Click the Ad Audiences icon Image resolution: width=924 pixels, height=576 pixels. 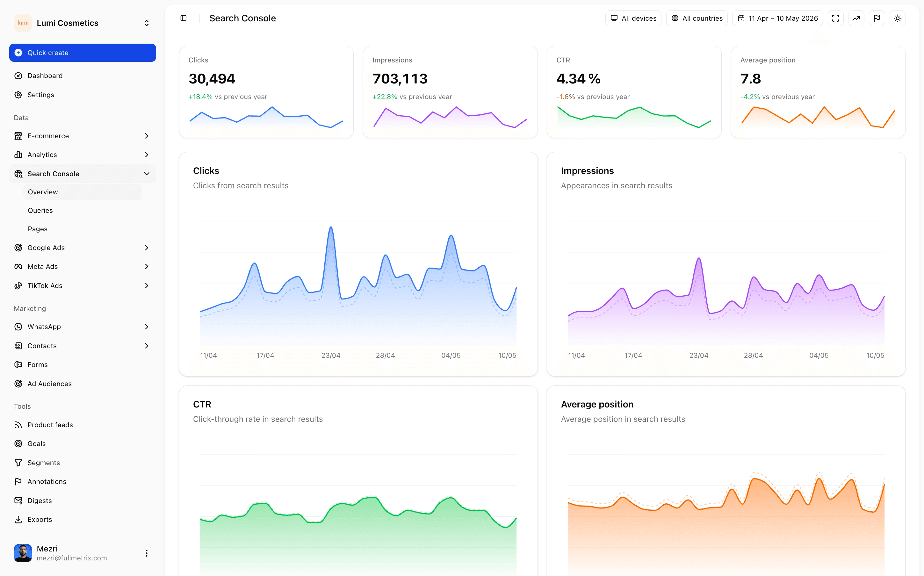18,384
